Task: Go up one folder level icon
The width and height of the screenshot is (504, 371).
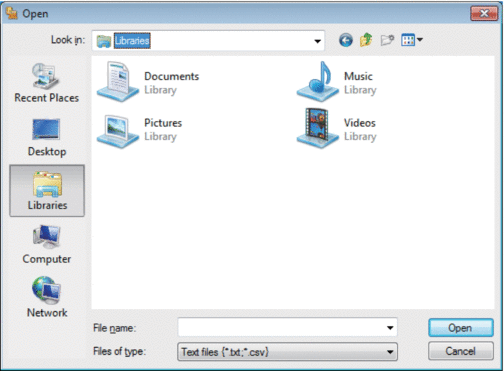Action: [x=366, y=40]
